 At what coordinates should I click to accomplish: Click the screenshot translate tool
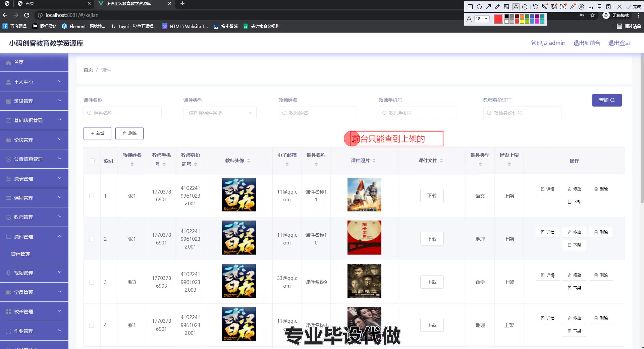point(554,7)
